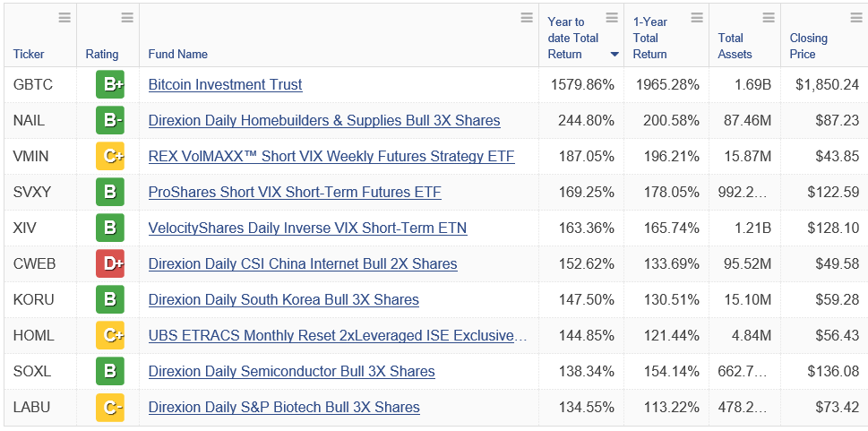This screenshot has width=868, height=431.
Task: Open the Ticker column menu icon
Action: tap(64, 18)
